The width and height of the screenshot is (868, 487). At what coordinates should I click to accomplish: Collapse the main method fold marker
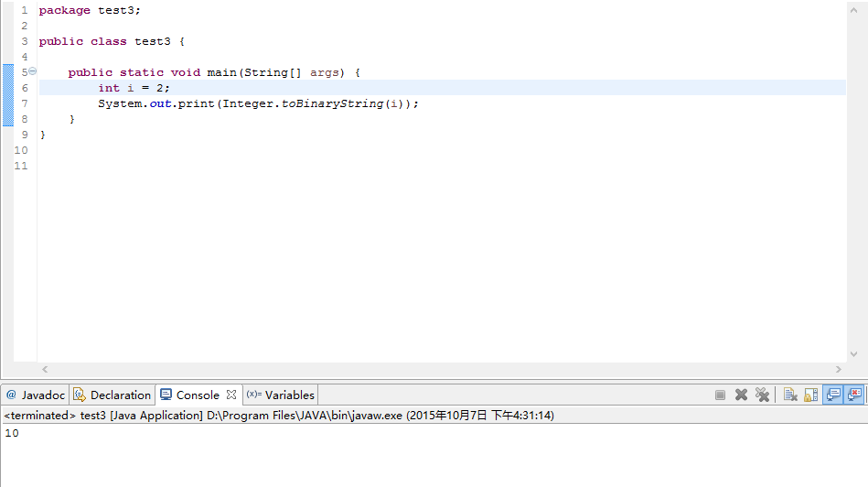point(33,71)
